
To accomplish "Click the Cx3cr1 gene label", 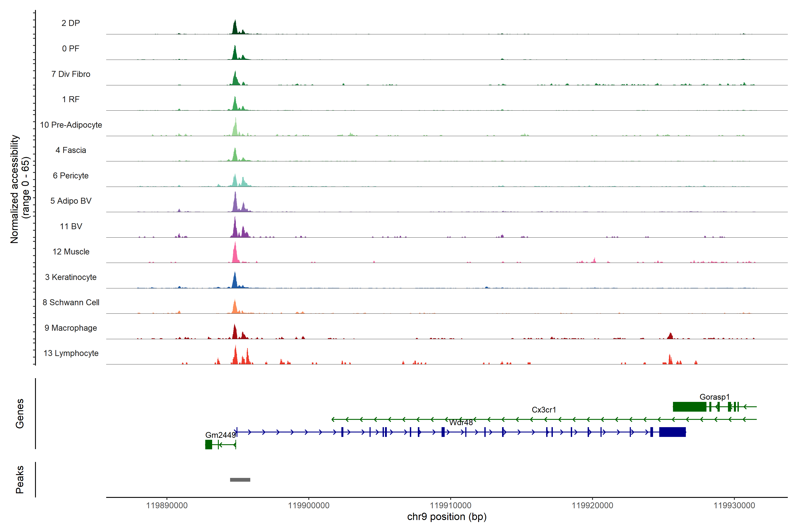I will (x=544, y=409).
